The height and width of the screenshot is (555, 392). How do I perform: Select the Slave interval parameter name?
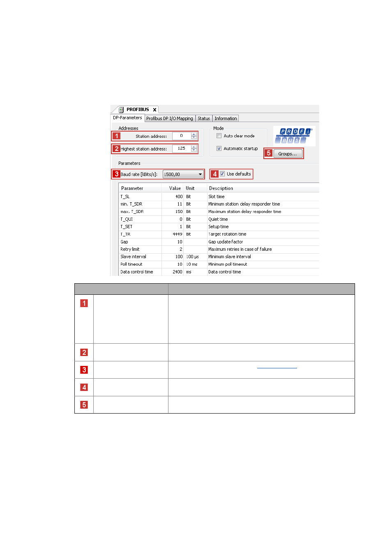coord(133,257)
